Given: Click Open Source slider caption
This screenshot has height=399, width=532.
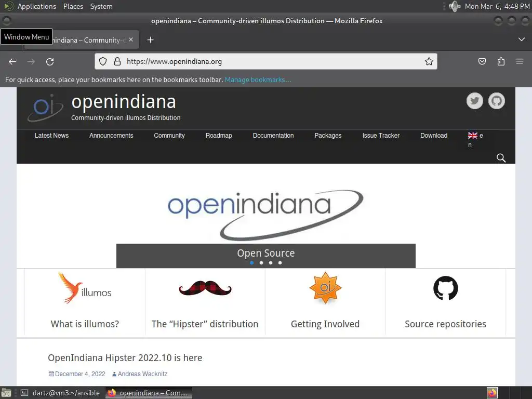Looking at the screenshot, I should point(265,253).
